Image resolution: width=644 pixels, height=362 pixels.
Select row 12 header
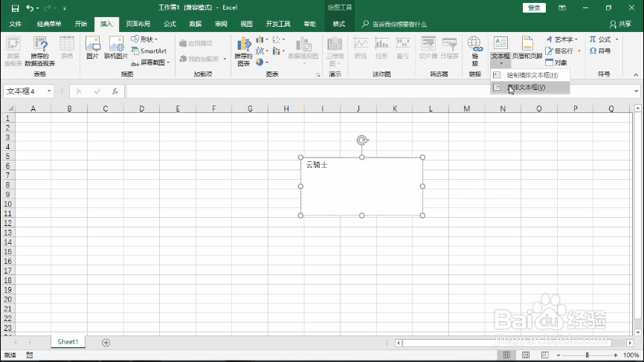click(7, 223)
